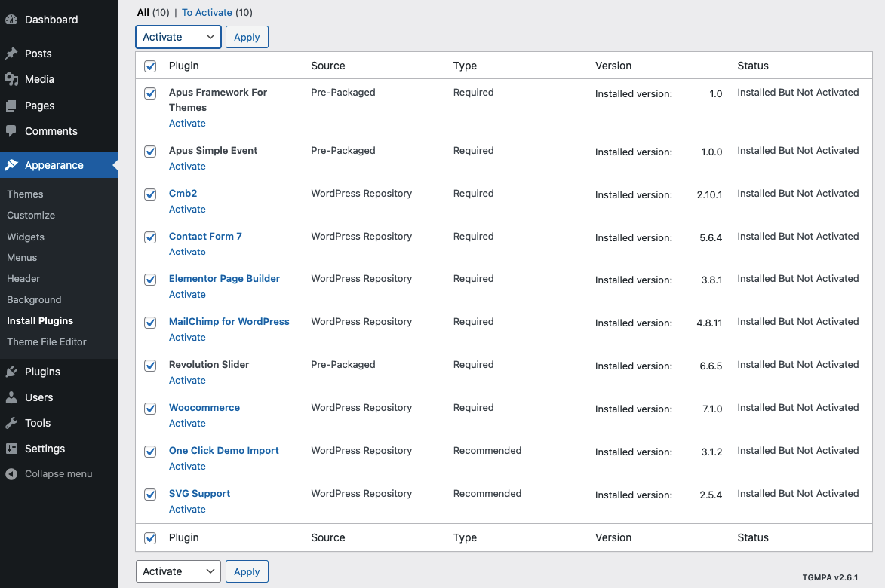The width and height of the screenshot is (885, 588).
Task: Click the Pages icon in sidebar
Action: tap(11, 106)
